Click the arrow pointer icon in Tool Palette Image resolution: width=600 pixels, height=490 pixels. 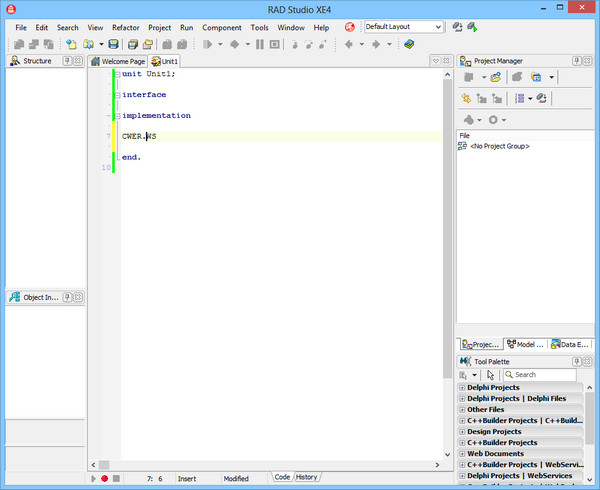pos(490,375)
